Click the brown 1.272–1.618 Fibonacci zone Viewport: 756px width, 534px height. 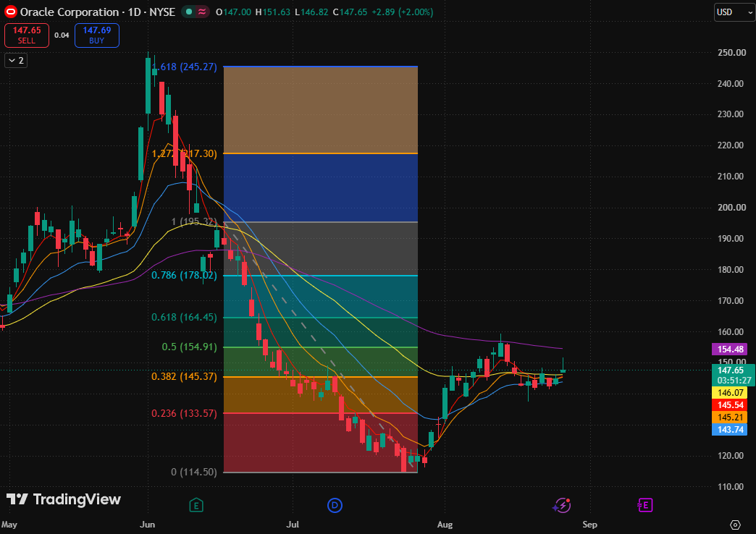[321, 110]
